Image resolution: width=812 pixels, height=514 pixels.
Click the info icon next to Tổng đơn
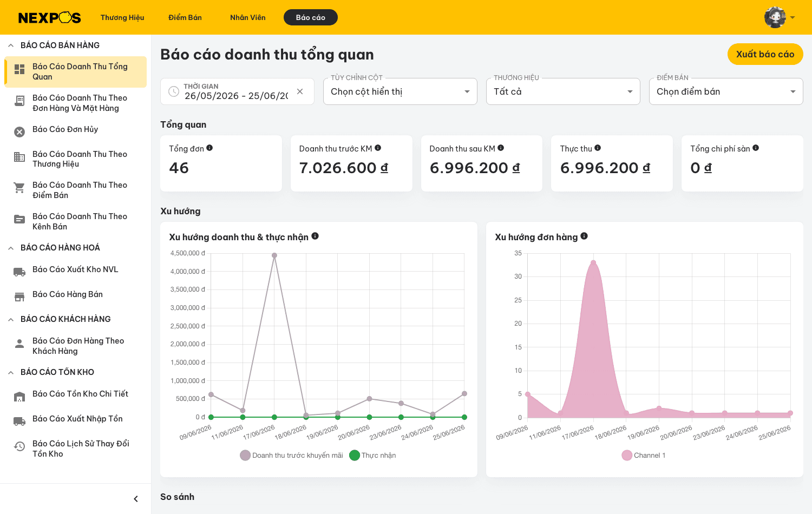209,148
